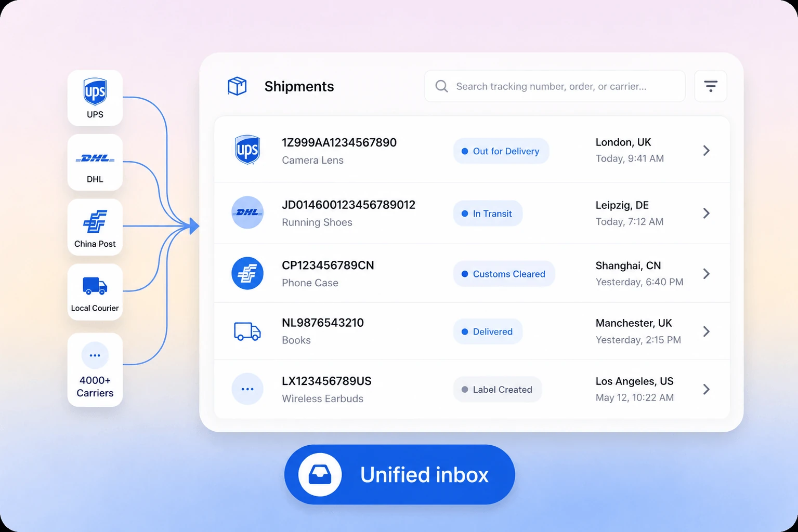This screenshot has height=532, width=798.
Task: Click the Leipzig, DE location text
Action: [622, 205]
